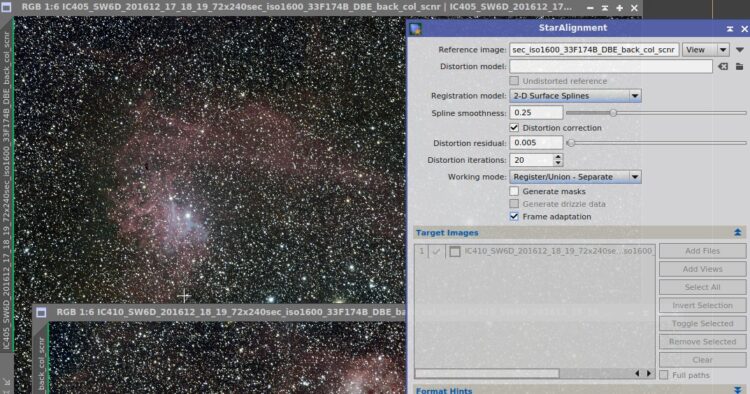Disable Distortion correction checkbox

(514, 128)
